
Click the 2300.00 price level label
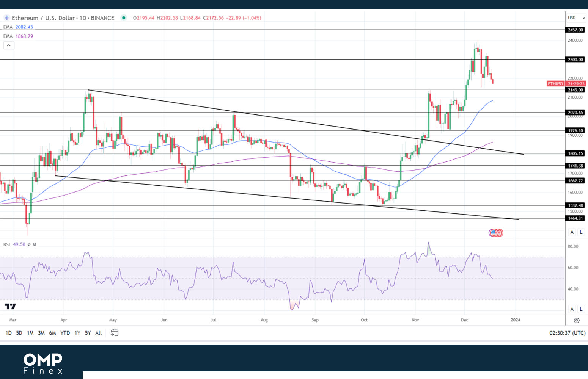coord(575,60)
